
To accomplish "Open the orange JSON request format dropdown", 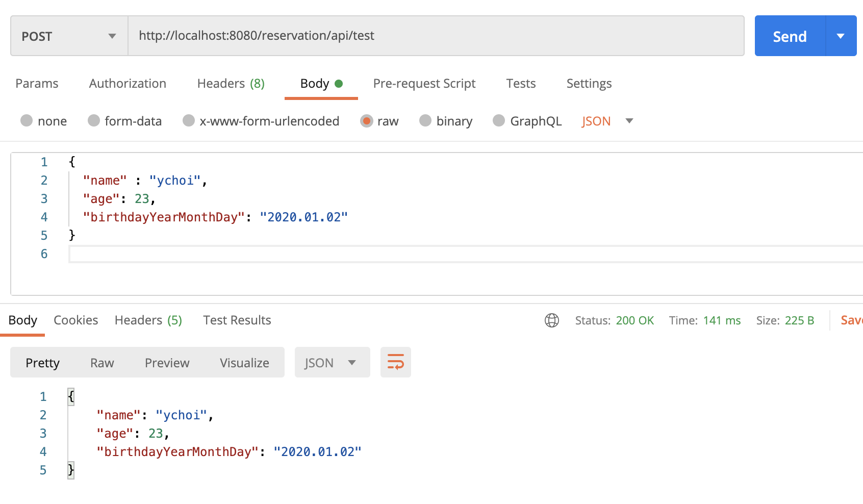I will (607, 121).
